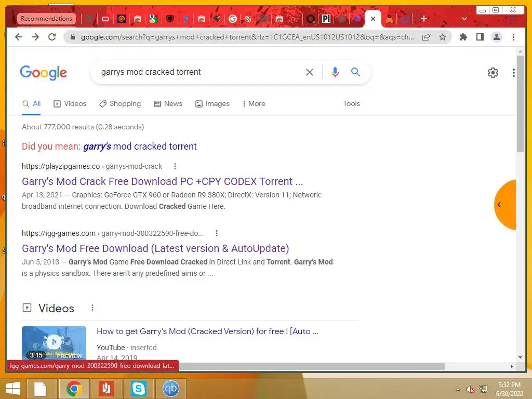
Task: Open the Recommendations tab group
Action: 46,19
